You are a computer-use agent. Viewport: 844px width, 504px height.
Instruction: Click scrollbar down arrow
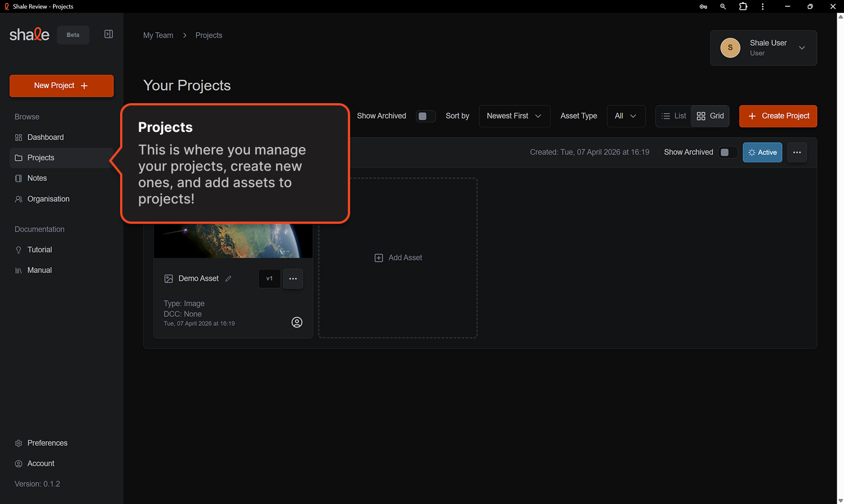[x=840, y=500]
